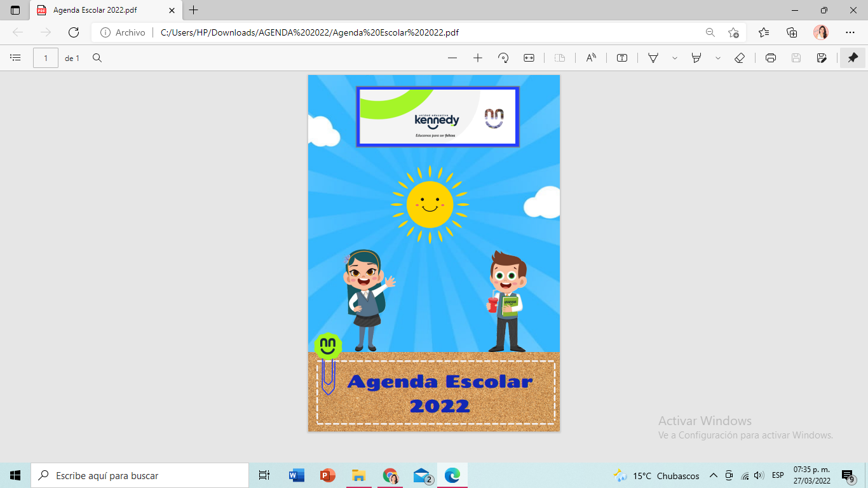This screenshot has height=488, width=868.
Task: Save the PDF with Save as
Action: 821,57
